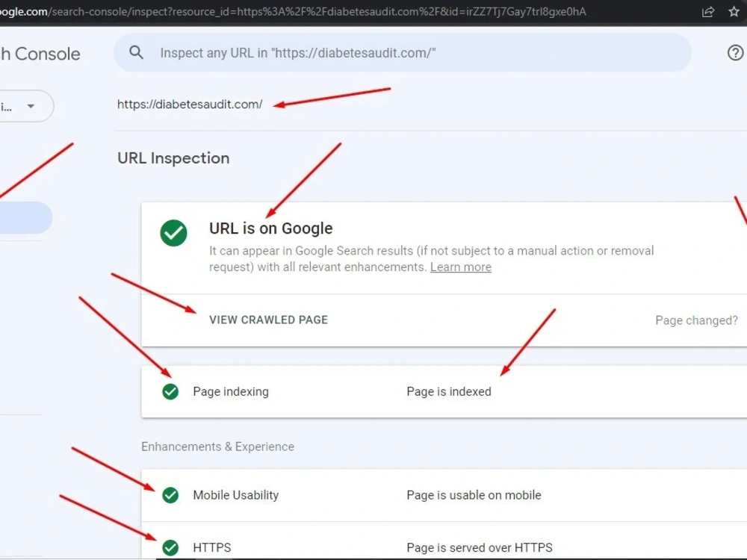Expand the Mobile Usability row
This screenshot has height=560, width=747.
pyautogui.click(x=444, y=495)
